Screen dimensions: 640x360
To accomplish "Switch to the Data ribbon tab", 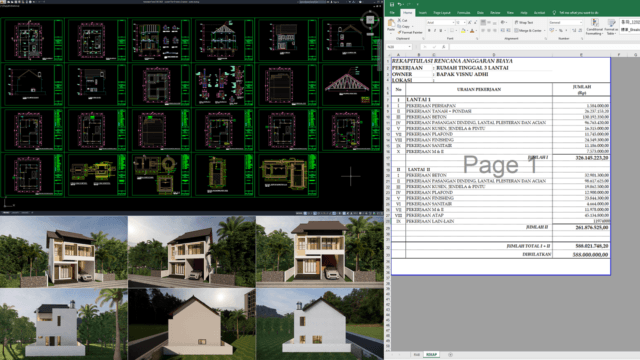I will click(x=480, y=13).
